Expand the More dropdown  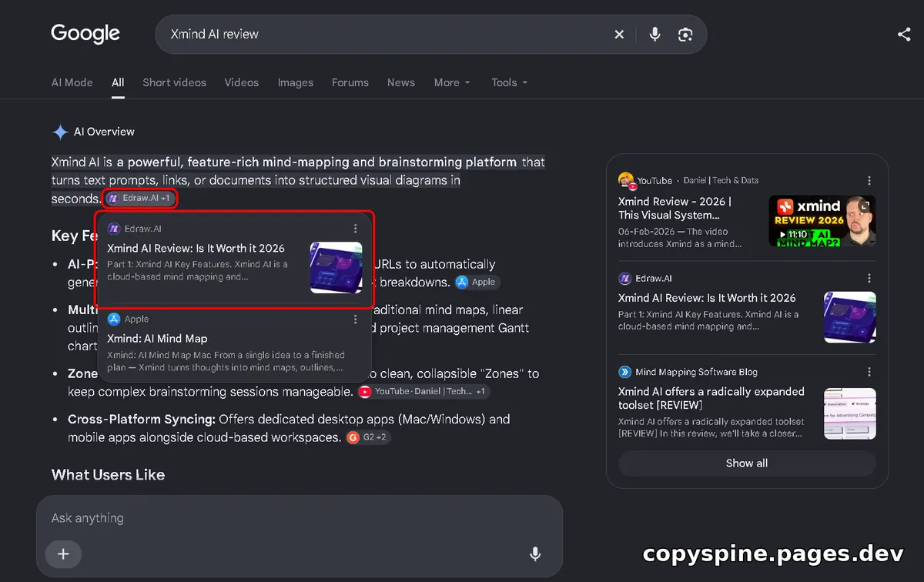(x=452, y=82)
